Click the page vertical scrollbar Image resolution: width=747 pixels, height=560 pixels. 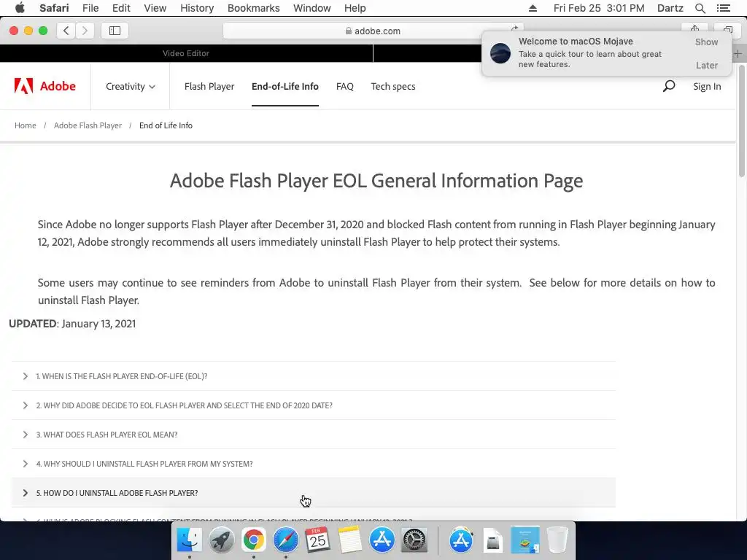(742, 122)
